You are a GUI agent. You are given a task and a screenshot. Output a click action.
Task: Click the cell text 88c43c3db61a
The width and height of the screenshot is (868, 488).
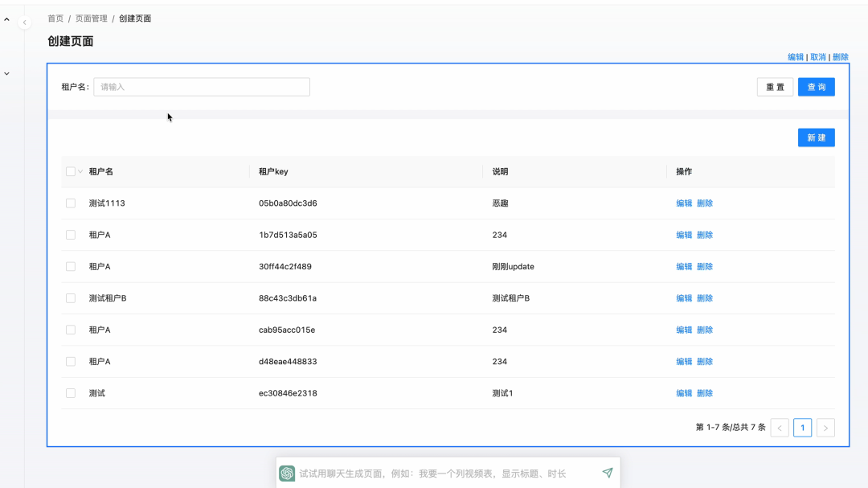point(288,298)
